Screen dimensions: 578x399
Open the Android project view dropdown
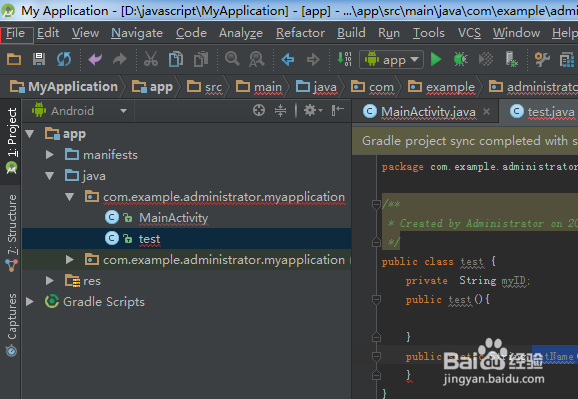[80, 111]
